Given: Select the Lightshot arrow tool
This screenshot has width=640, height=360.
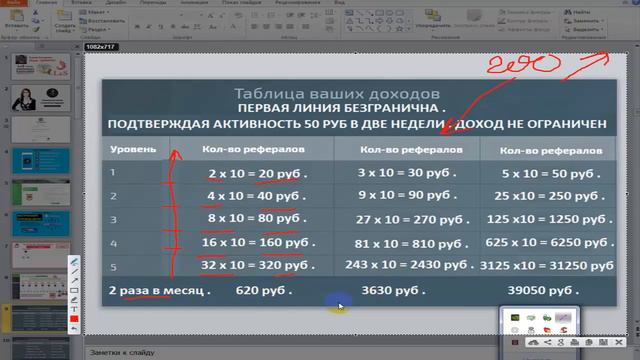Looking at the screenshot, I should click(x=74, y=281).
